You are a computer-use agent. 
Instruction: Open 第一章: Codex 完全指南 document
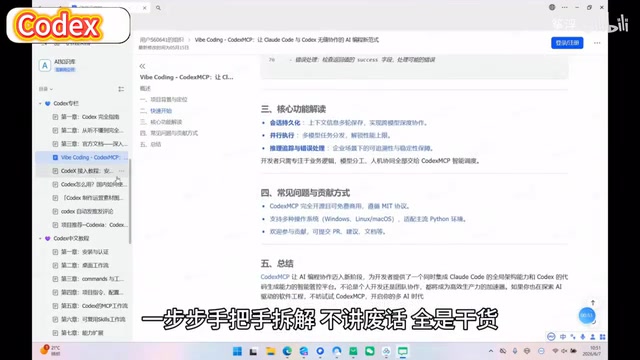pos(90,117)
